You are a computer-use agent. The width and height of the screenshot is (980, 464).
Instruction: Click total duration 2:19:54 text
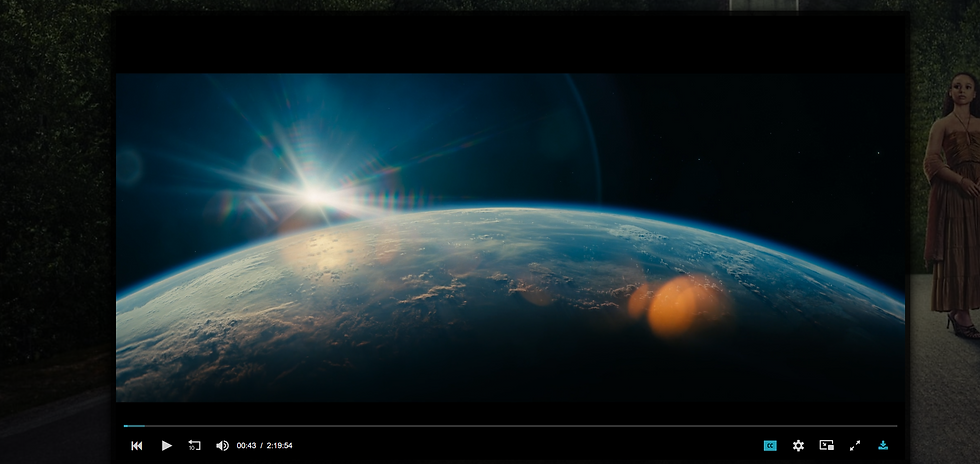[279, 446]
